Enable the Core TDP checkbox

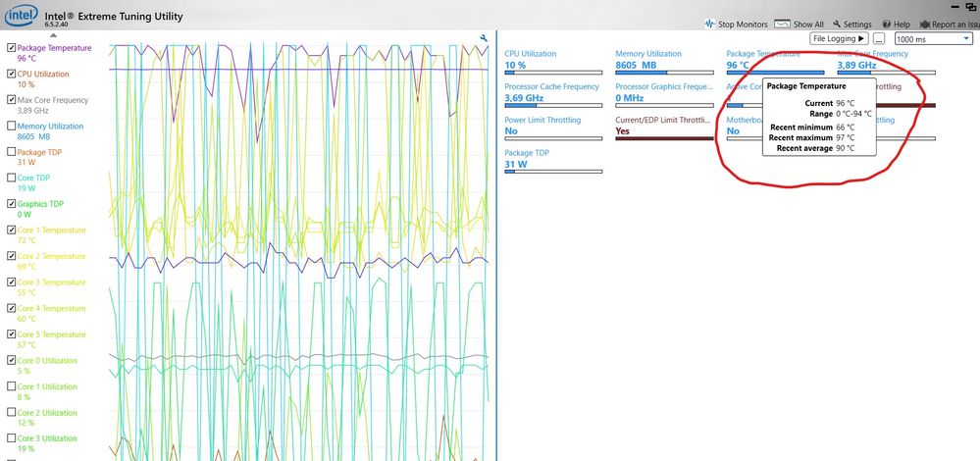coord(11,179)
